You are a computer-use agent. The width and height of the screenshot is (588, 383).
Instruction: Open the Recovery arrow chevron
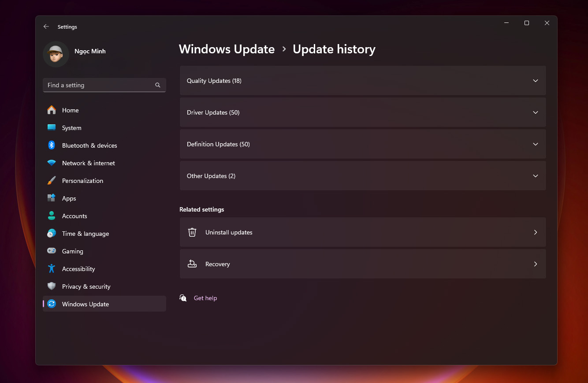point(536,264)
